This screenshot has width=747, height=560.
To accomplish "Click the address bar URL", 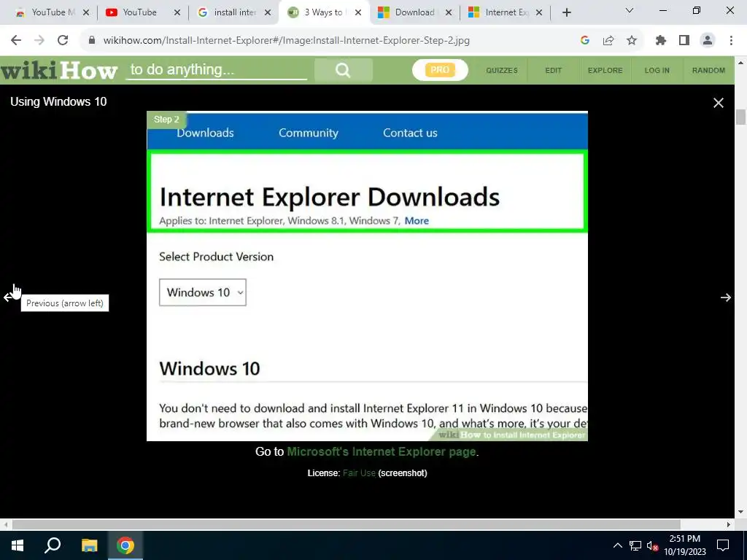I will (x=286, y=41).
